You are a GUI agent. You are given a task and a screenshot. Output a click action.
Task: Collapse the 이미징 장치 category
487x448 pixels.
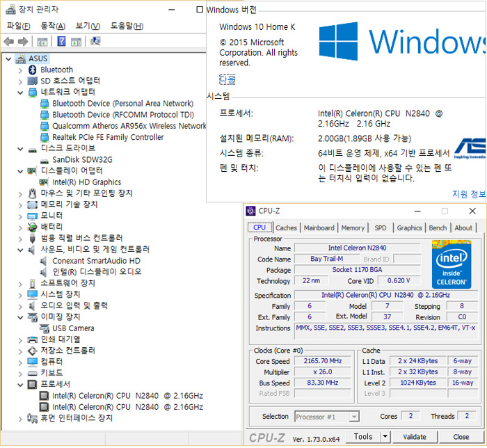tap(20, 317)
